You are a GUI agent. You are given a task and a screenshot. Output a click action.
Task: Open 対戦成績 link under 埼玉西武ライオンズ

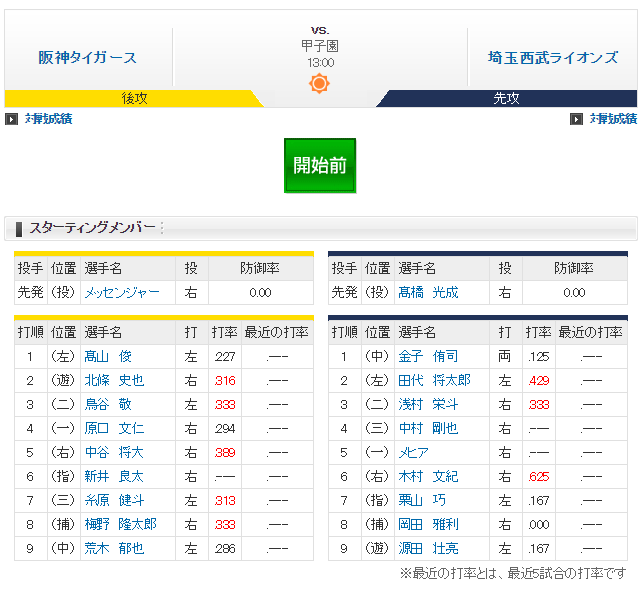point(613,119)
